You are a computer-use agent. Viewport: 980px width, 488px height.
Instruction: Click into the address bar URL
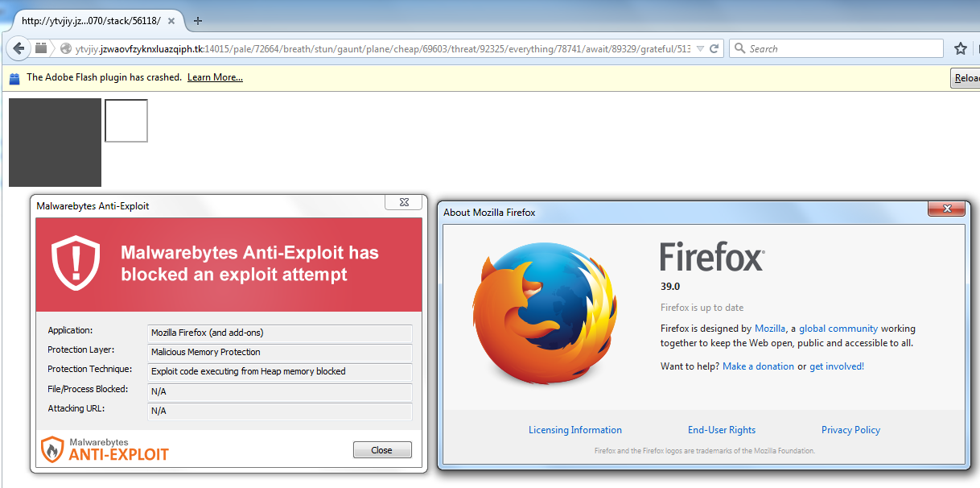click(x=382, y=49)
